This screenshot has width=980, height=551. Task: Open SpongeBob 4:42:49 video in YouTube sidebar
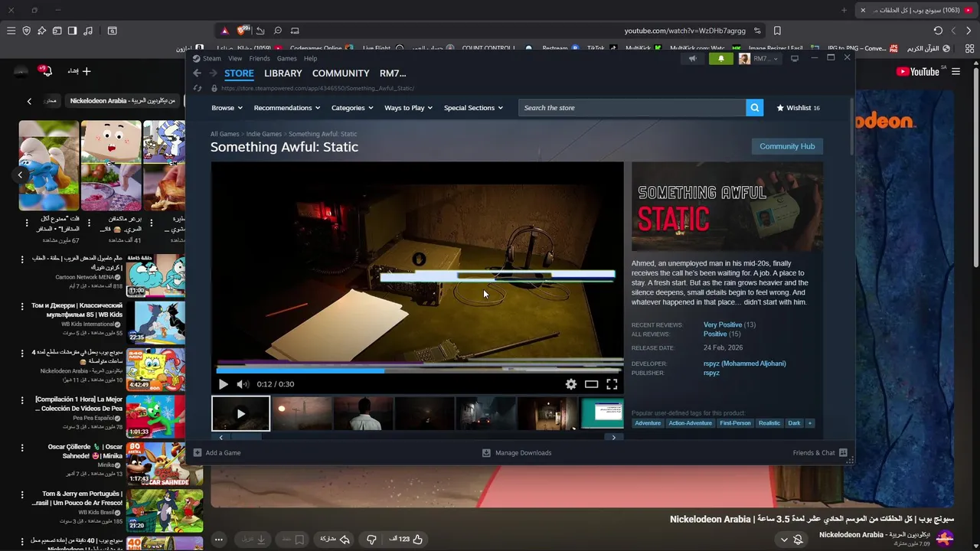(x=155, y=370)
